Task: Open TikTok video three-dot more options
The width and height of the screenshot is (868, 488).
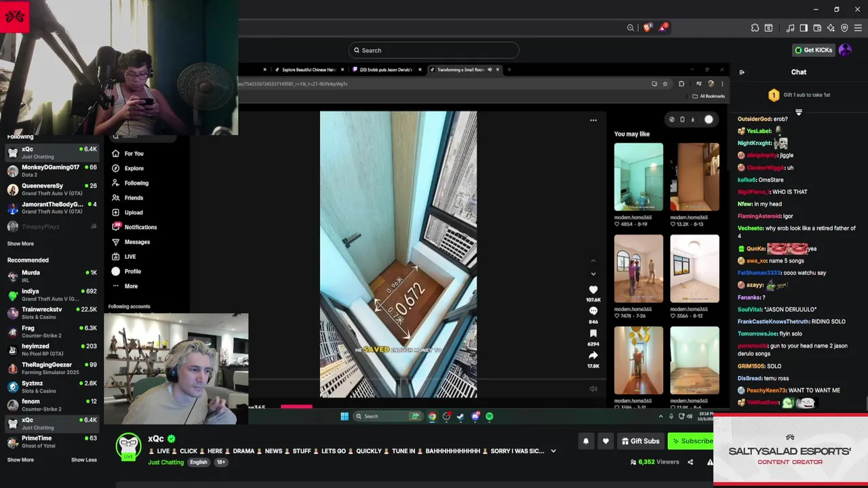Action: pyautogui.click(x=593, y=121)
